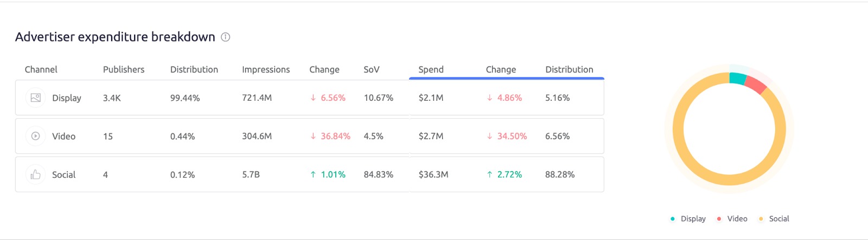The height and width of the screenshot is (240, 868).
Task: Click the down arrow beside 36.84% change
Action: pyautogui.click(x=313, y=136)
